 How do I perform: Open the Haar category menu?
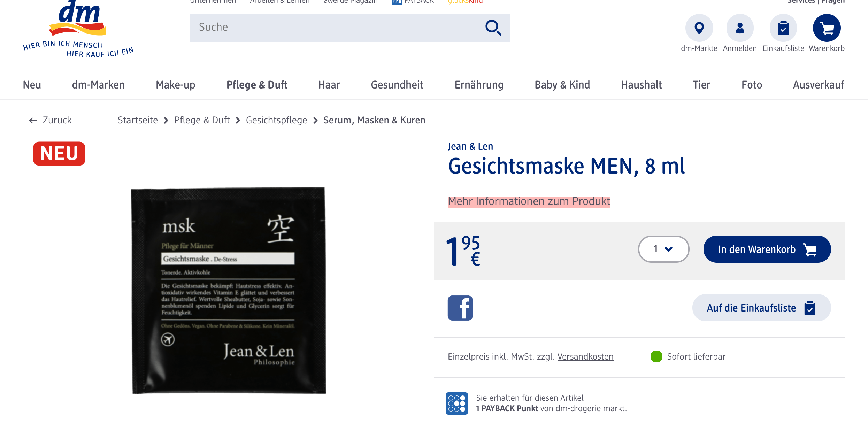[329, 85]
